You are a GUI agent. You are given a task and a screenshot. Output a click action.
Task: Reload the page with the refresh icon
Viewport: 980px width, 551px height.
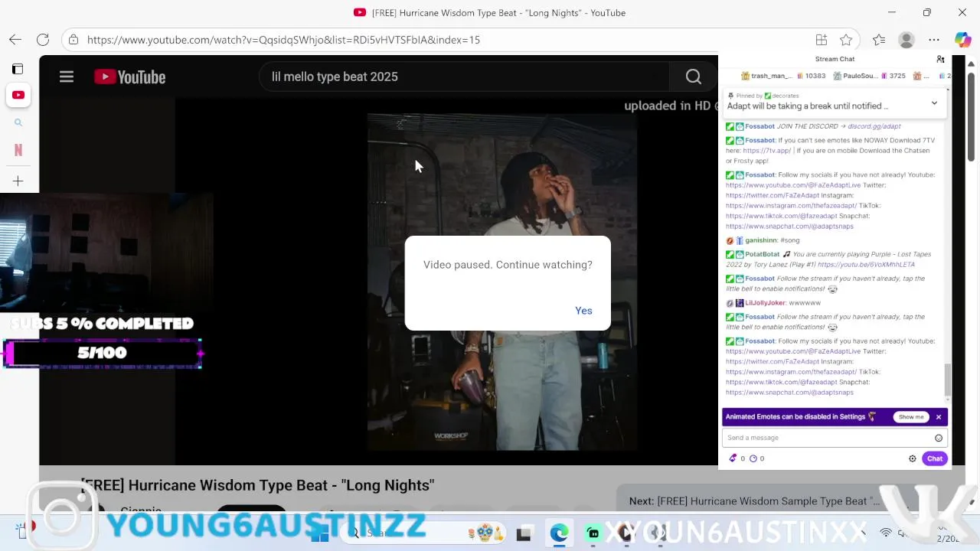pyautogui.click(x=43, y=40)
